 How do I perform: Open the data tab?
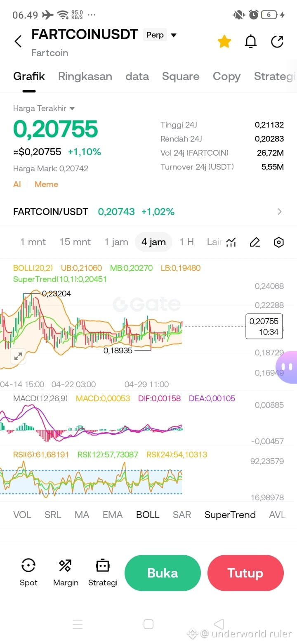[137, 76]
